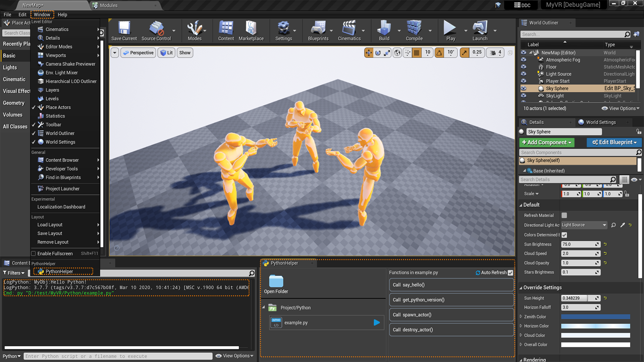Open the Add Component dropdown
644x362 pixels.
547,142
